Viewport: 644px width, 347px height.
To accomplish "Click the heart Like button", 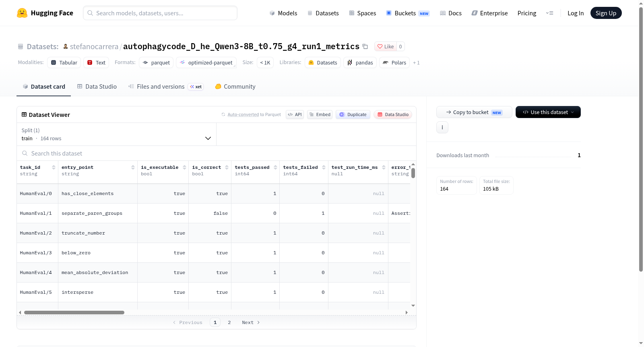I will point(386,46).
